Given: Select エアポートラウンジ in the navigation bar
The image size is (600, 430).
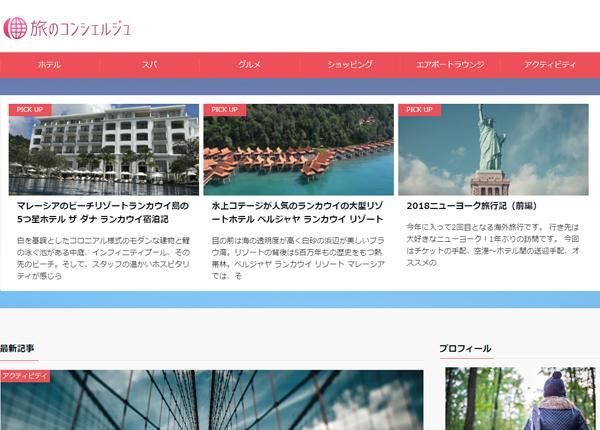Looking at the screenshot, I should click(x=449, y=65).
